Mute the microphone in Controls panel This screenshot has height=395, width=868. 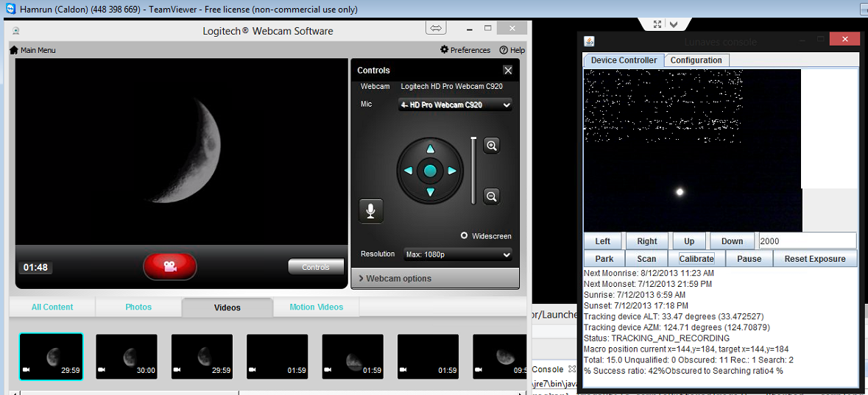370,210
